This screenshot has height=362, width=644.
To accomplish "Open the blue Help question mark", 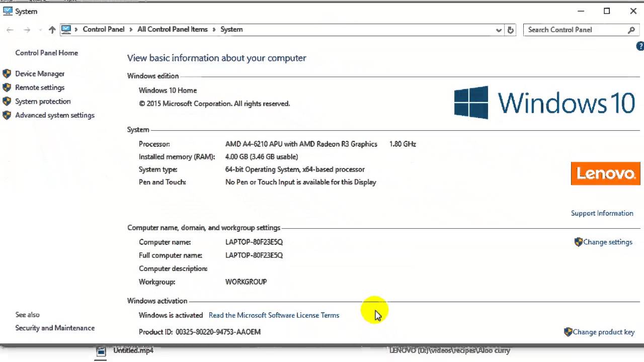I will click(x=640, y=46).
